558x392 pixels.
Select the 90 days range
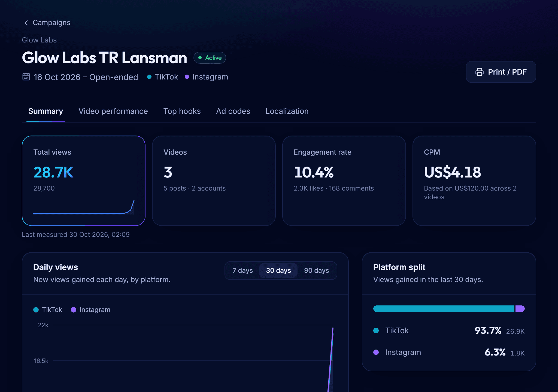pyautogui.click(x=317, y=271)
